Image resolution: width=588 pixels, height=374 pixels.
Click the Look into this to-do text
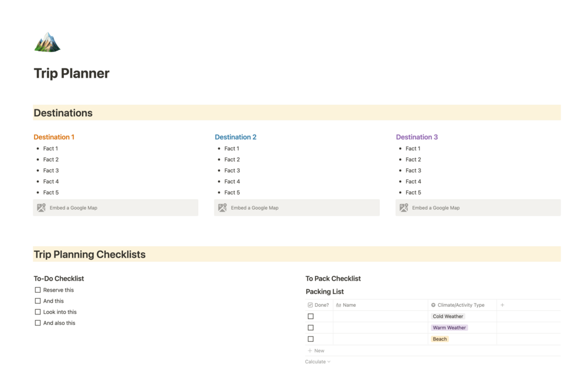(60, 312)
